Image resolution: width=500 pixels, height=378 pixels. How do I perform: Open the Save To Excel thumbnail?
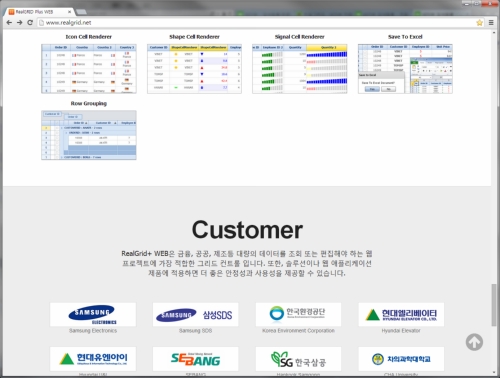tap(405, 69)
